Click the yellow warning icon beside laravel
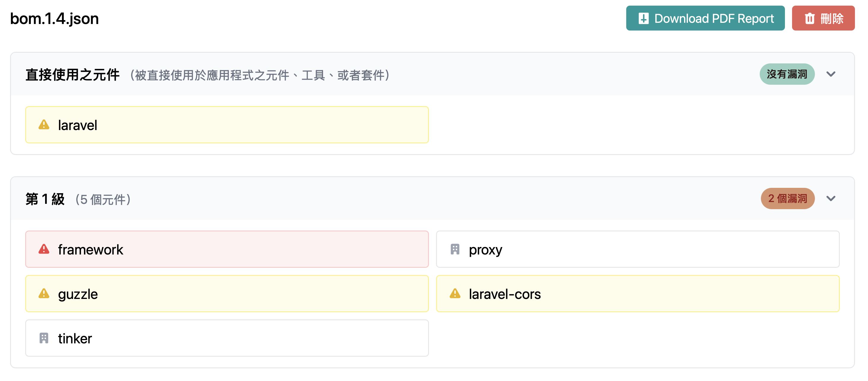The image size is (868, 381). 44,125
